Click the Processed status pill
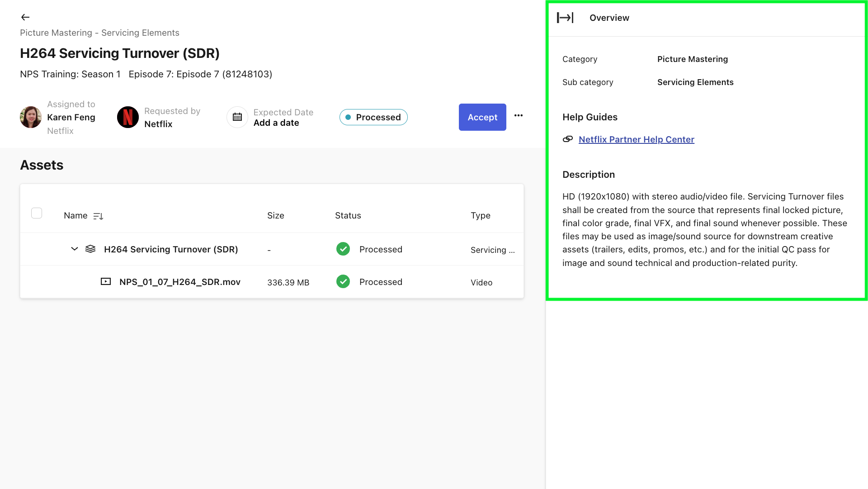The height and width of the screenshot is (489, 868). [x=373, y=117]
